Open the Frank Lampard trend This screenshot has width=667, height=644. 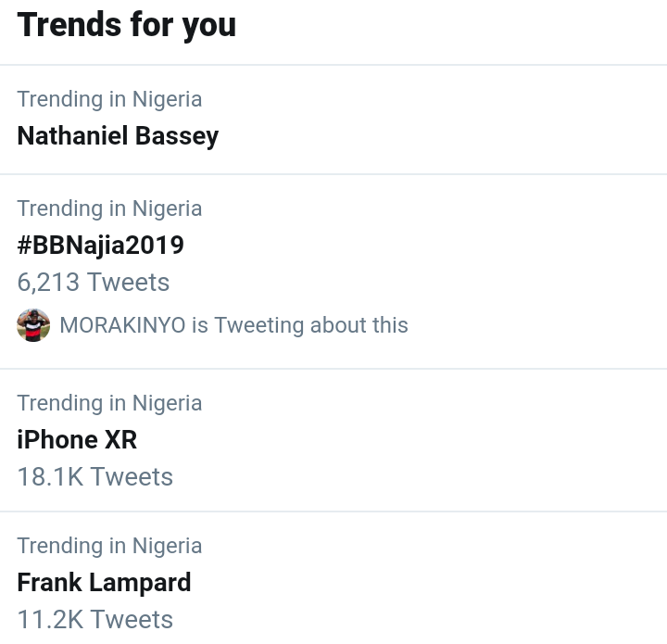coord(104,583)
